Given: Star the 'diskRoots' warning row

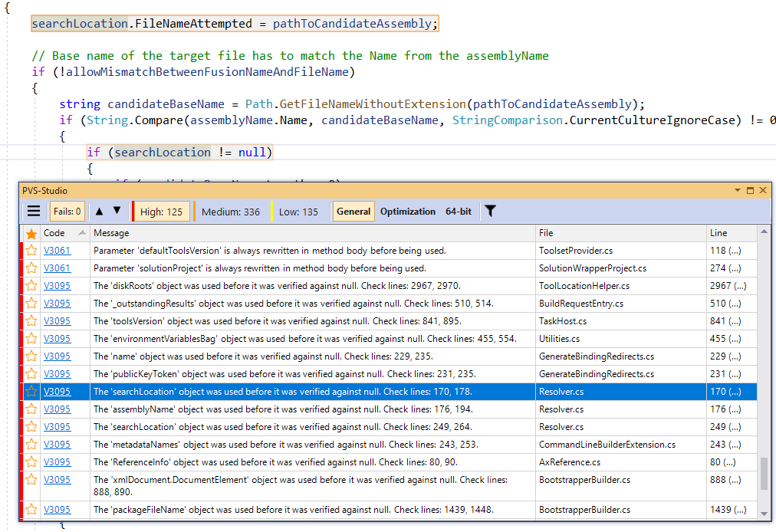Looking at the screenshot, I should (x=31, y=286).
